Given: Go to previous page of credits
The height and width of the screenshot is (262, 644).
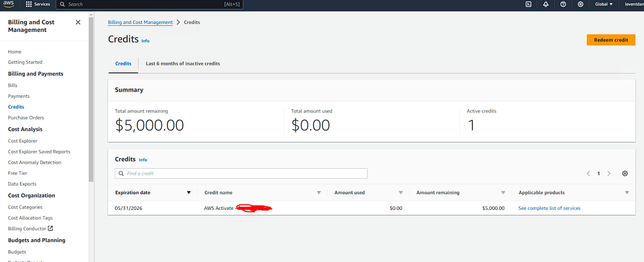Looking at the screenshot, I should (588, 173).
